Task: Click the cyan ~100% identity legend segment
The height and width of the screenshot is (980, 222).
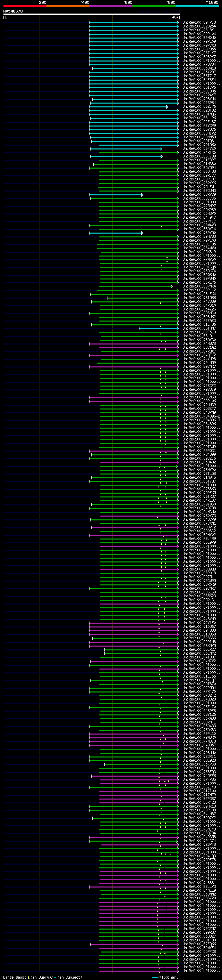Action: [x=197, y=6]
